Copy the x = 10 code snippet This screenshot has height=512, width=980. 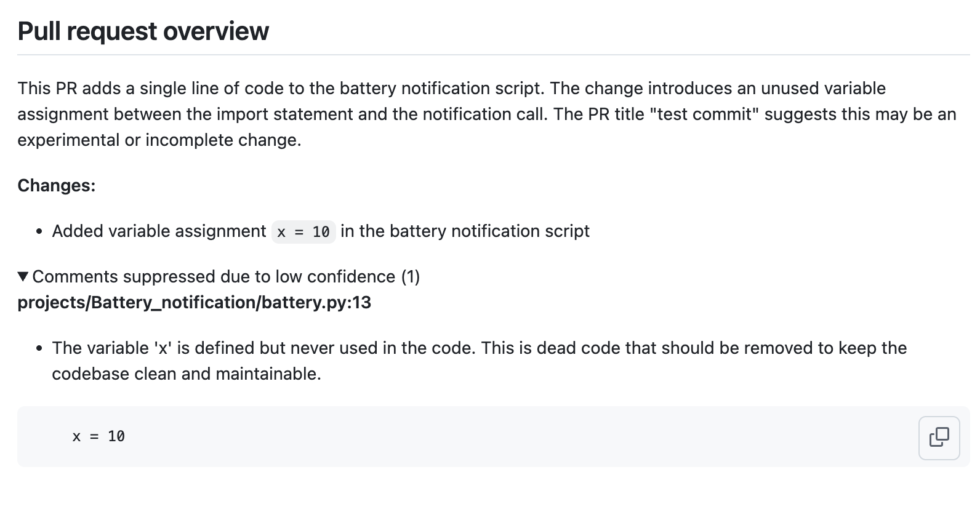[x=939, y=438]
